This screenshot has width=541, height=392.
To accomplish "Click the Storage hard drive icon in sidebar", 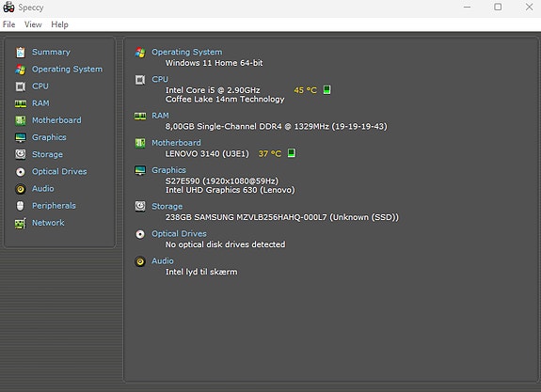I will (x=21, y=154).
